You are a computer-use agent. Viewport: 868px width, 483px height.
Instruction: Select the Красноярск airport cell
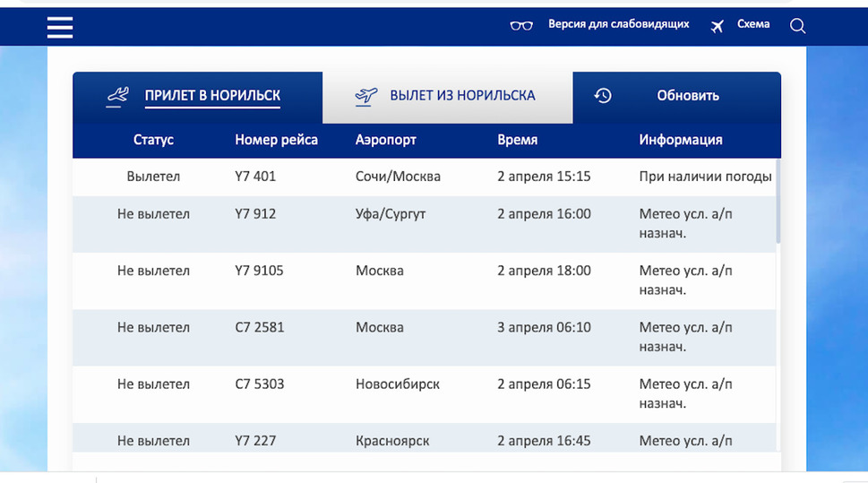click(392, 441)
